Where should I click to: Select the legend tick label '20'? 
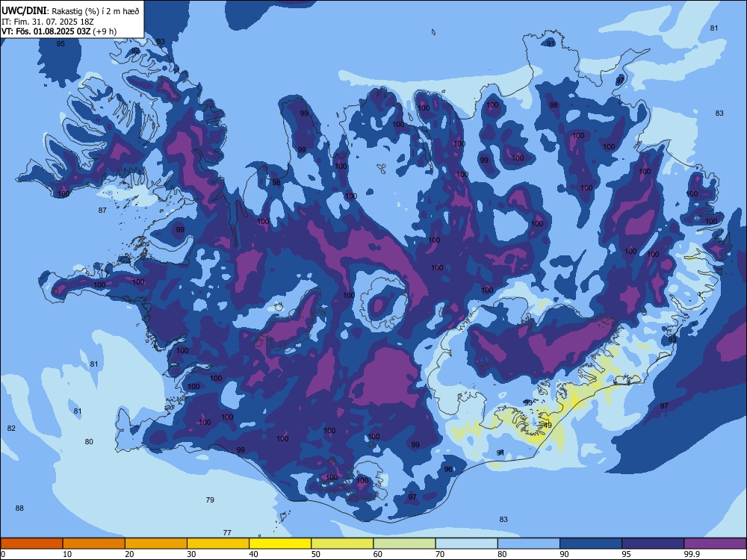point(129,554)
